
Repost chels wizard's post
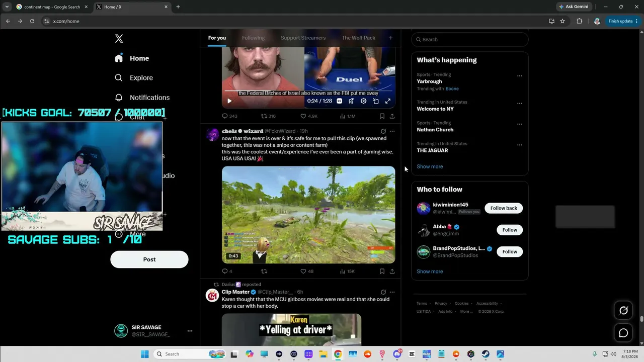(x=264, y=271)
